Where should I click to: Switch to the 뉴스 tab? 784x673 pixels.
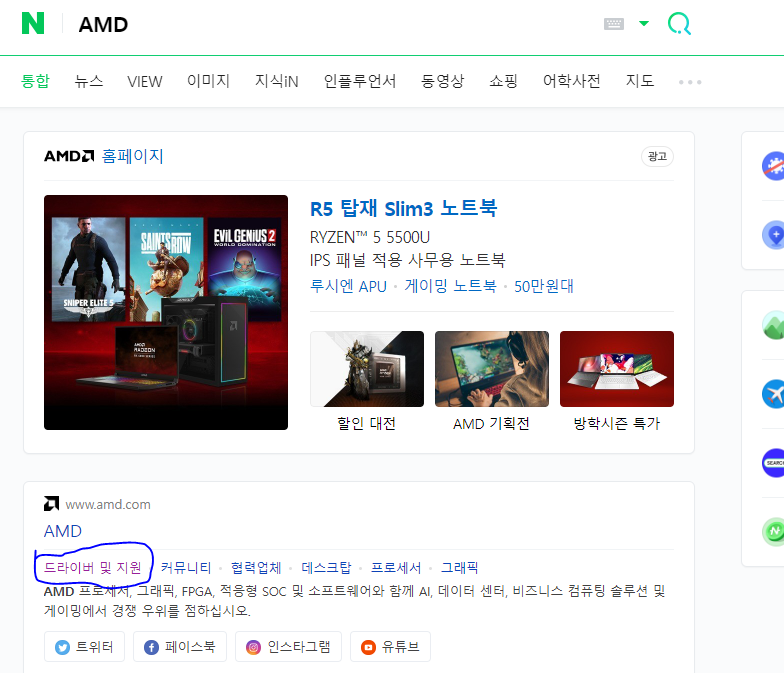88,81
